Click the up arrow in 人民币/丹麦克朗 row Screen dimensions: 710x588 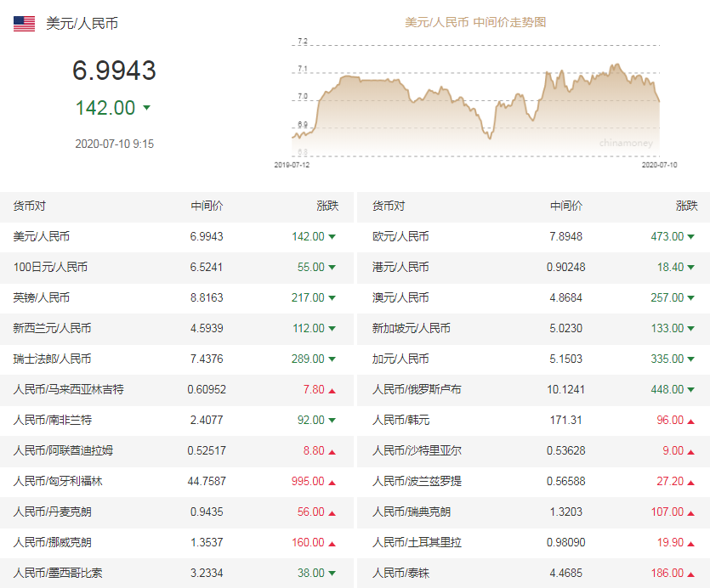point(332,513)
